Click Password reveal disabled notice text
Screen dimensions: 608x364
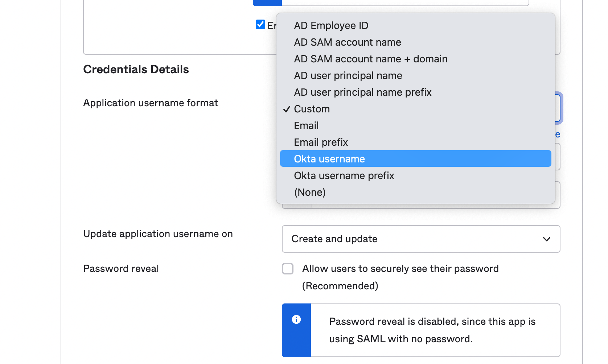coord(432,330)
